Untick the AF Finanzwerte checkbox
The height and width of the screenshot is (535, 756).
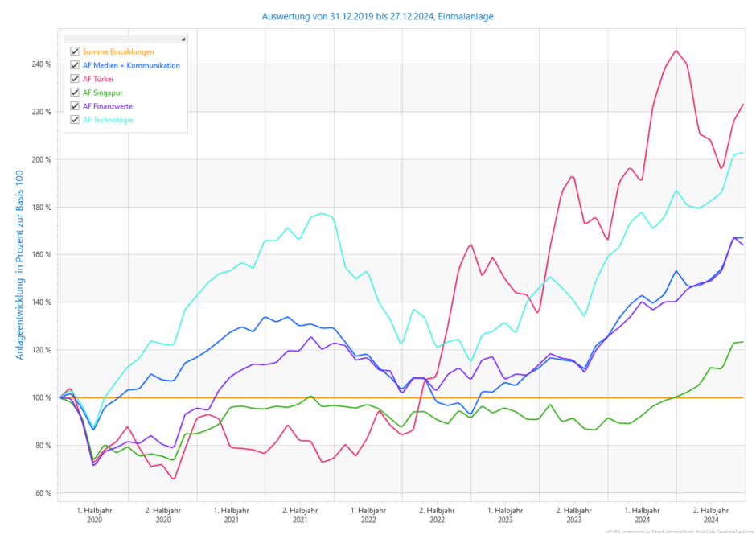coord(75,106)
